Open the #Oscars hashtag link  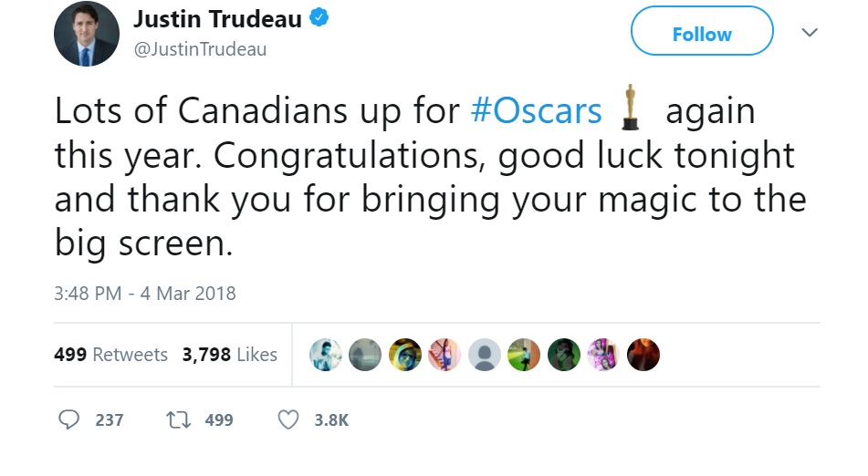click(x=536, y=111)
